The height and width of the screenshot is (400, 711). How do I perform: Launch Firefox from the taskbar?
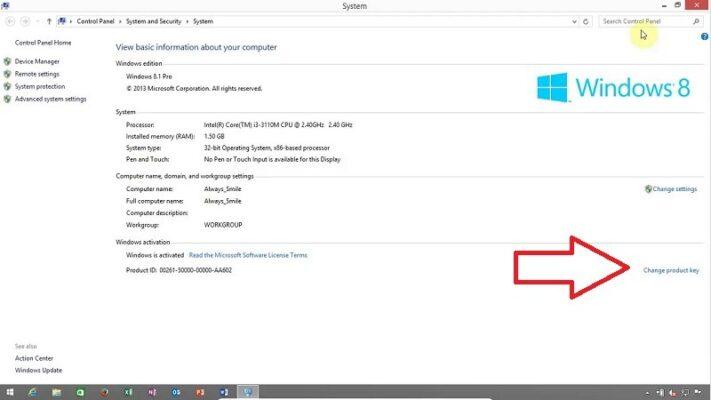104,392
